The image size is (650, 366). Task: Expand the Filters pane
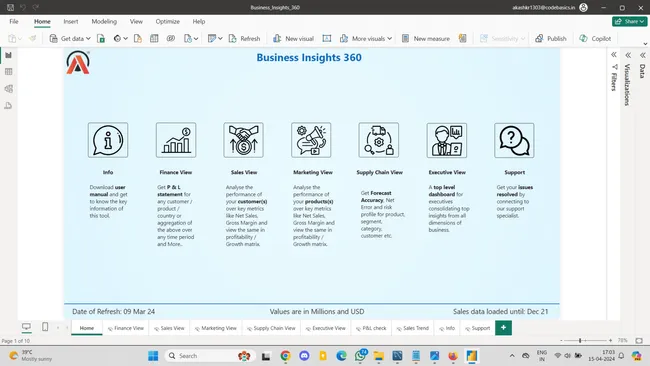click(614, 55)
